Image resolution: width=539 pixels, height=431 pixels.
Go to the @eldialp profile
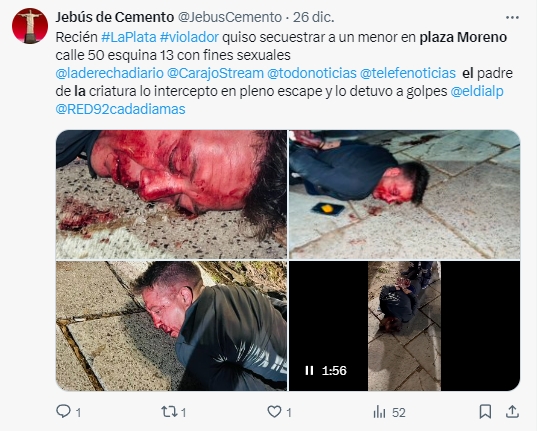click(477, 91)
